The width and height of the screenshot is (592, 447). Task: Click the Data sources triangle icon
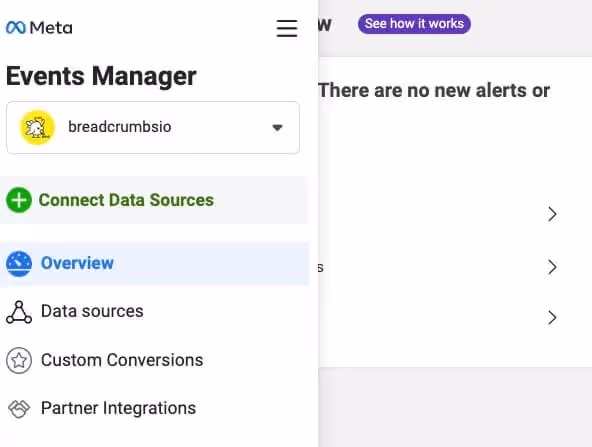(19, 312)
